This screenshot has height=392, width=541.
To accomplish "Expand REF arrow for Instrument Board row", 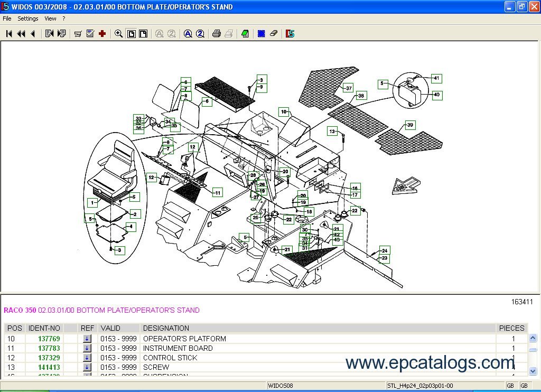I will coord(87,348).
